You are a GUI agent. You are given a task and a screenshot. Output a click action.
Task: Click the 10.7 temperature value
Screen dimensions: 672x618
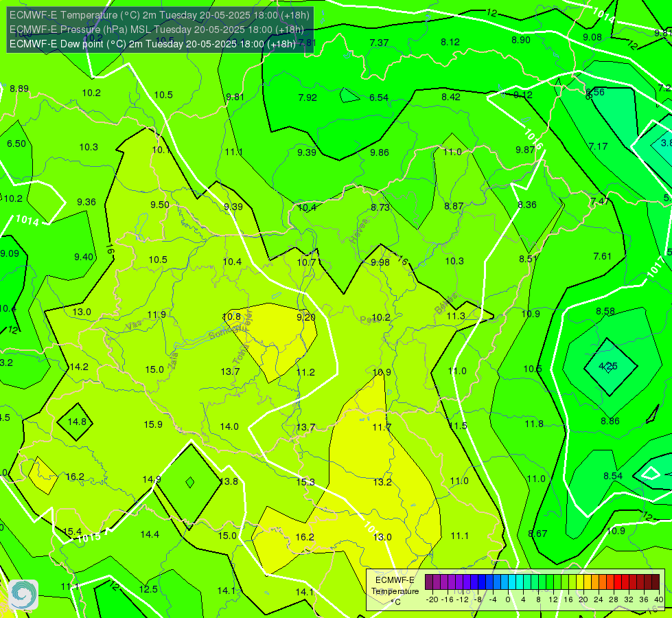pyautogui.click(x=306, y=262)
